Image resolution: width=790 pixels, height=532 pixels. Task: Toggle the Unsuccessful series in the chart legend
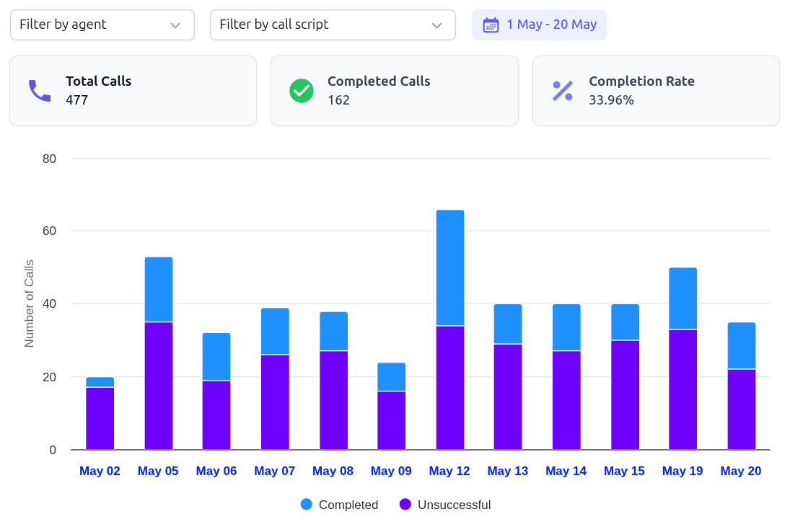[445, 505]
